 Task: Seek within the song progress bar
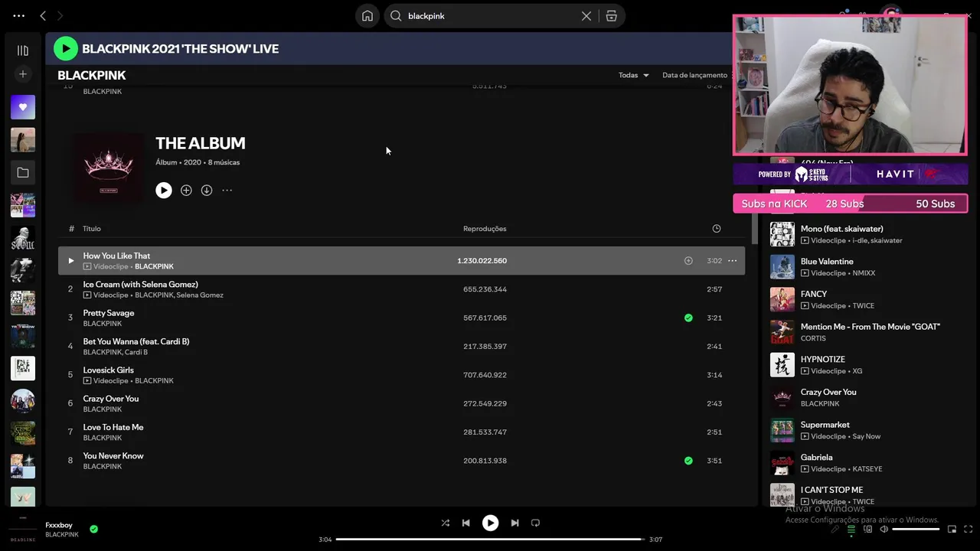[x=490, y=540]
